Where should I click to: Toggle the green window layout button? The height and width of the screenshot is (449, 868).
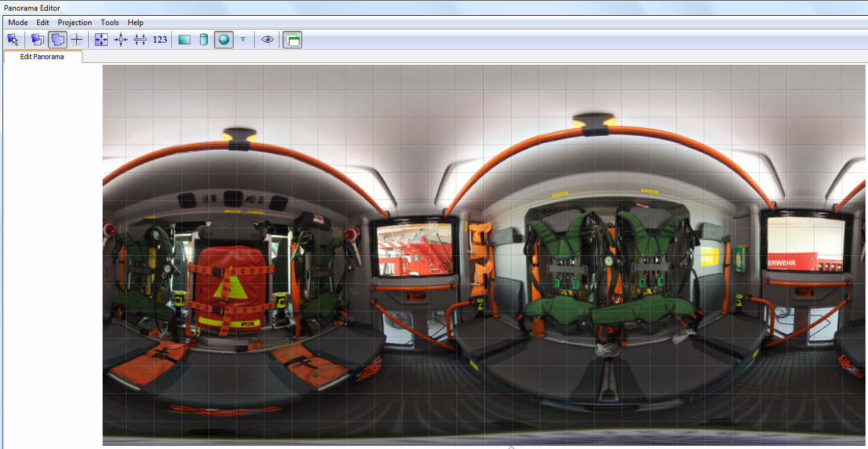coord(292,40)
